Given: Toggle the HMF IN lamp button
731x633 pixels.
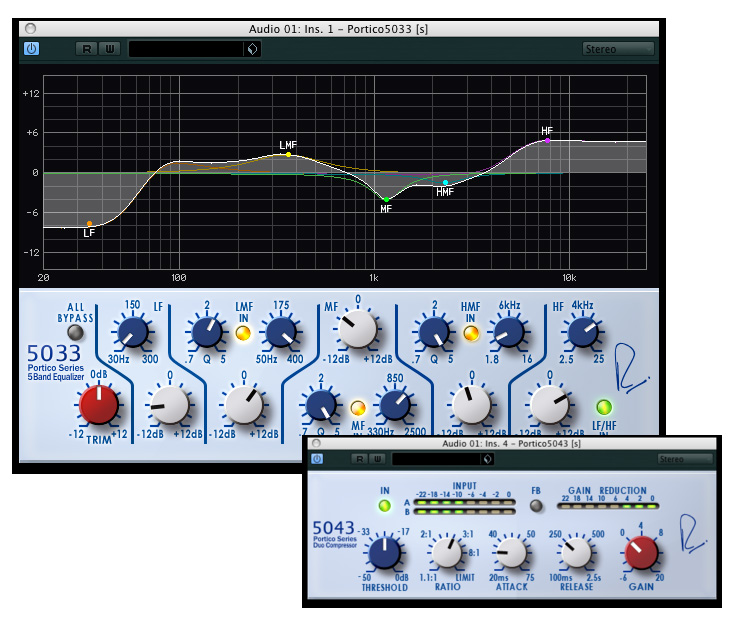Looking at the screenshot, I should click(471, 333).
